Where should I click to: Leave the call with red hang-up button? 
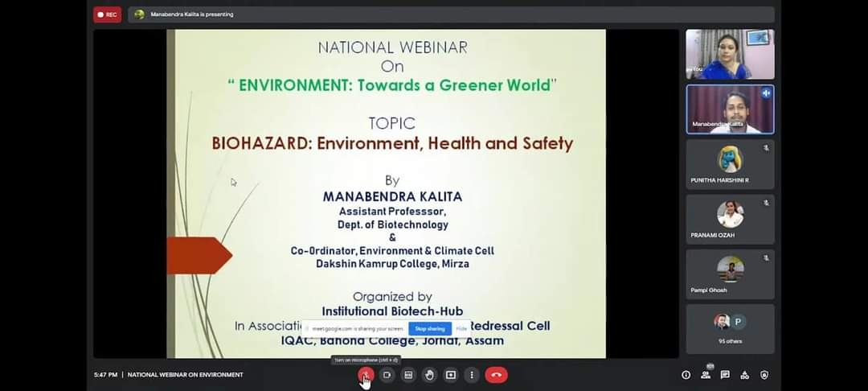pos(496,375)
